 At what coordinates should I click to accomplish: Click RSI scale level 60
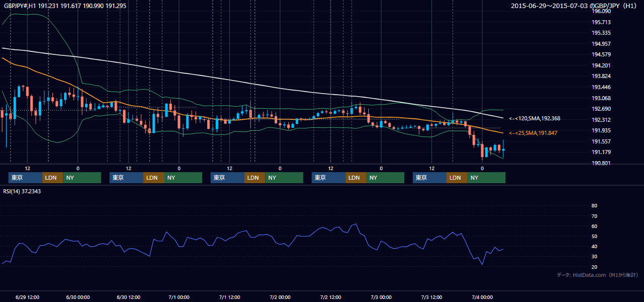[594, 226]
